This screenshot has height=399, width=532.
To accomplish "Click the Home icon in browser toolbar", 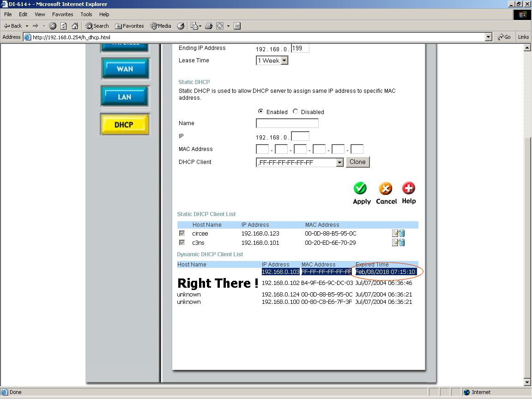I will click(74, 26).
